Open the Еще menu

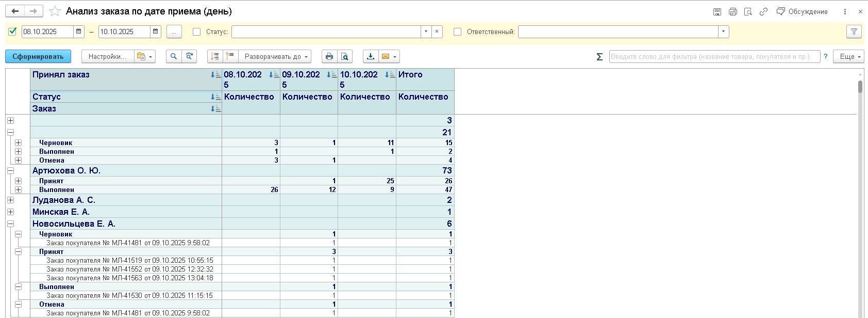pos(848,56)
